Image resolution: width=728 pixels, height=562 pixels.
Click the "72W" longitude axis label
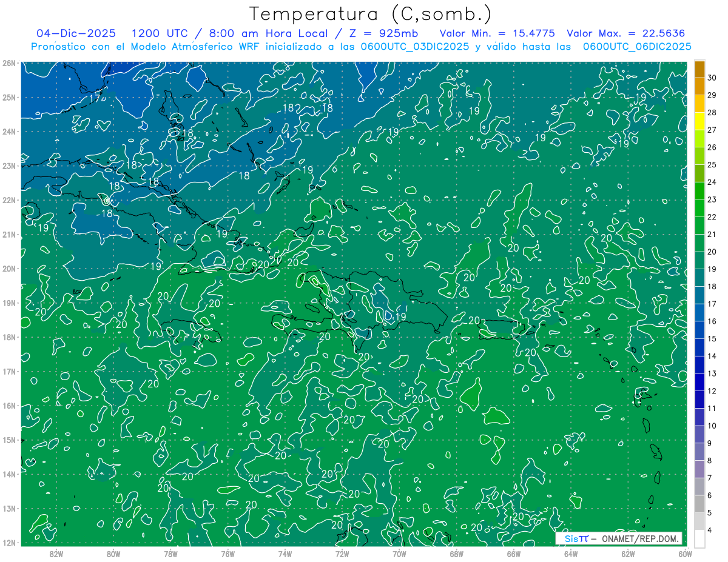342,554
